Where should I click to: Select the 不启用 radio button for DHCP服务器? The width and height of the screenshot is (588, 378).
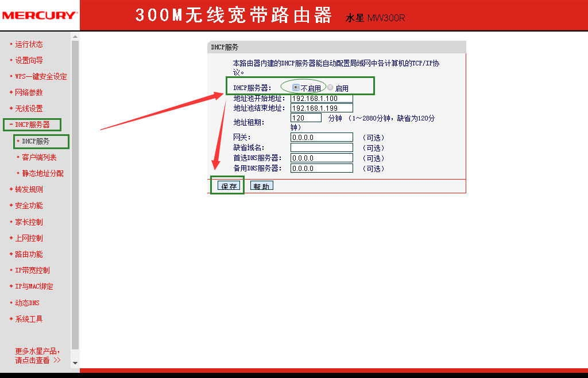(296, 88)
